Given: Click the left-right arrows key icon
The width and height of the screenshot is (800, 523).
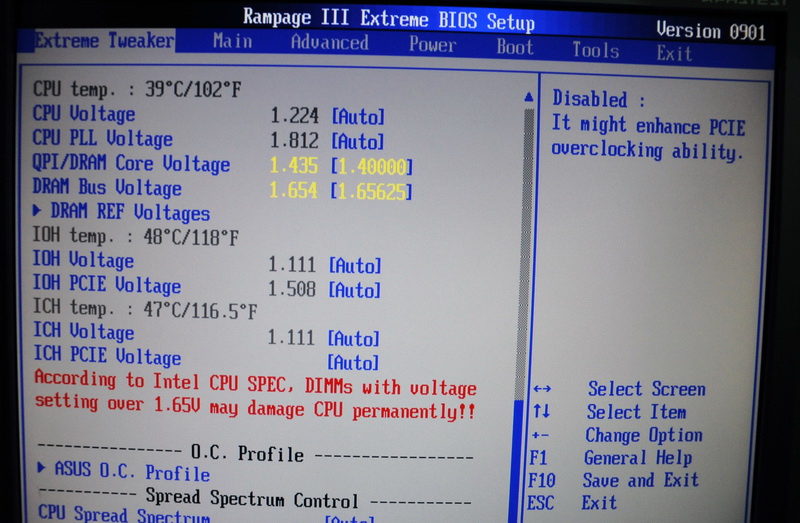Looking at the screenshot, I should [x=542, y=389].
